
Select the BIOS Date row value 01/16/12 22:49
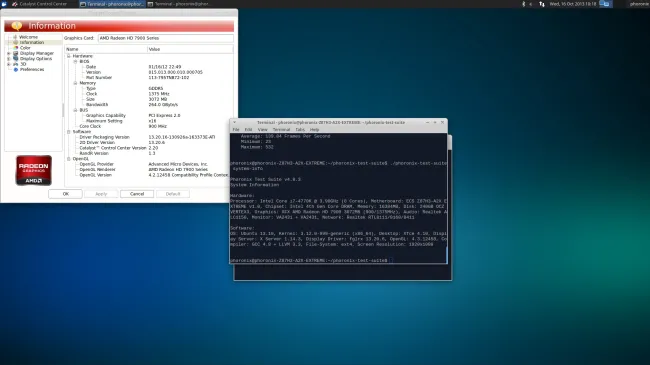click(x=165, y=67)
